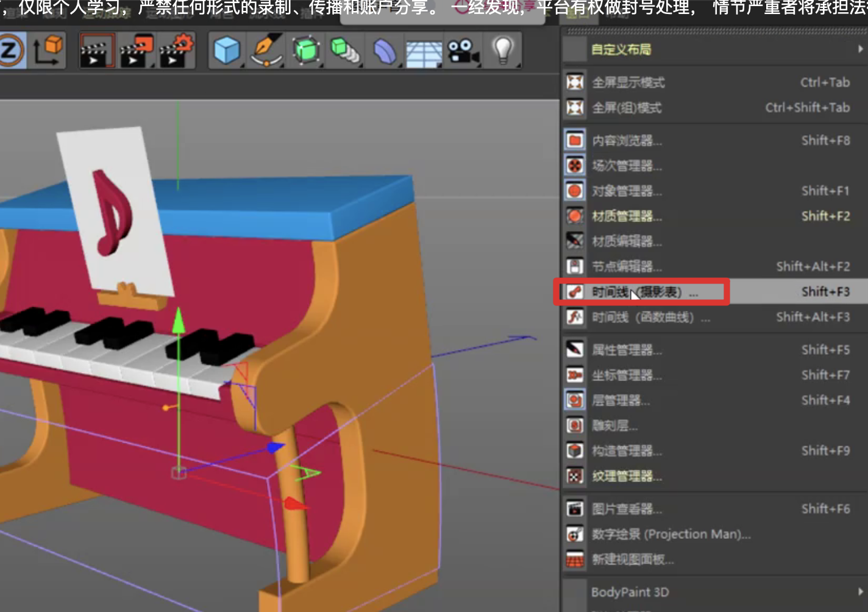Open 数字绘景 (Projection Man) entry
The height and width of the screenshot is (612, 868).
coord(714,535)
